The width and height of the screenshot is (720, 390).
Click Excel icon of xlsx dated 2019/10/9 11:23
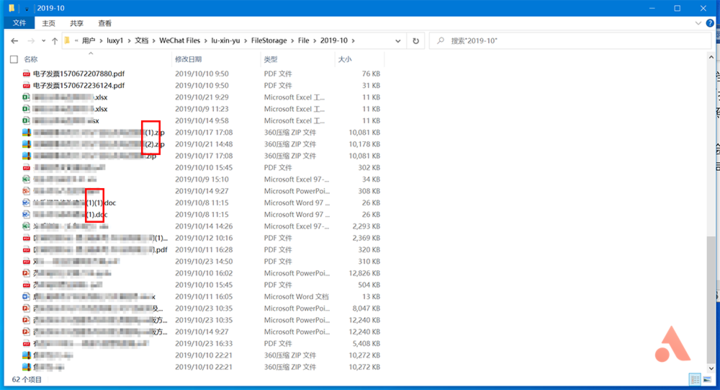[x=26, y=109]
